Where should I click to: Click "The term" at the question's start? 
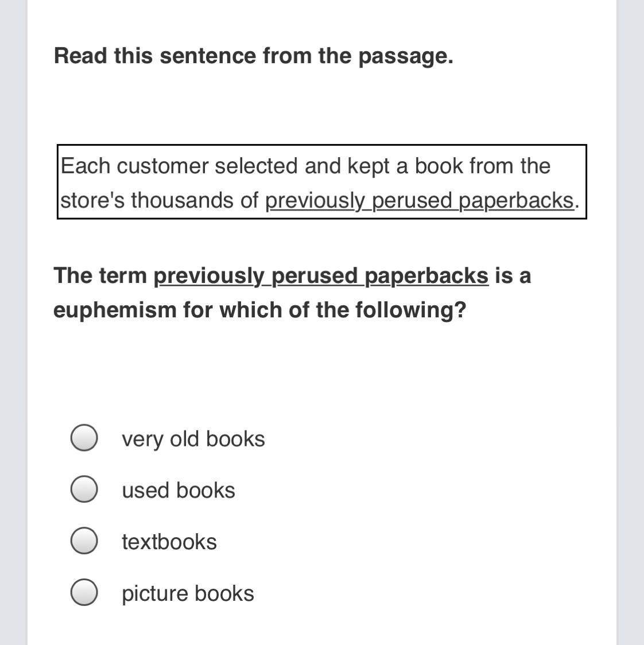(x=100, y=275)
